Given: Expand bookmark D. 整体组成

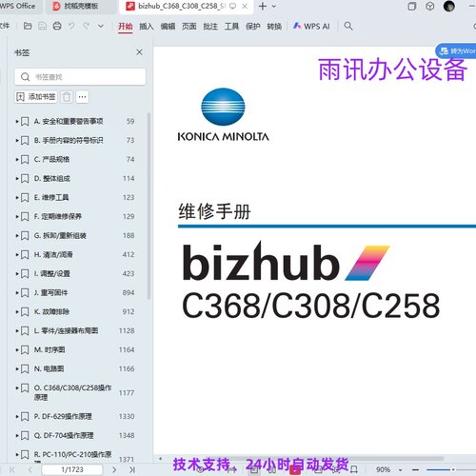Looking at the screenshot, I should tap(17, 178).
